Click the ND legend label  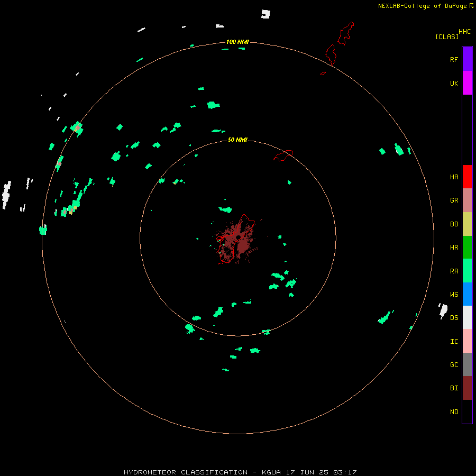click(454, 412)
